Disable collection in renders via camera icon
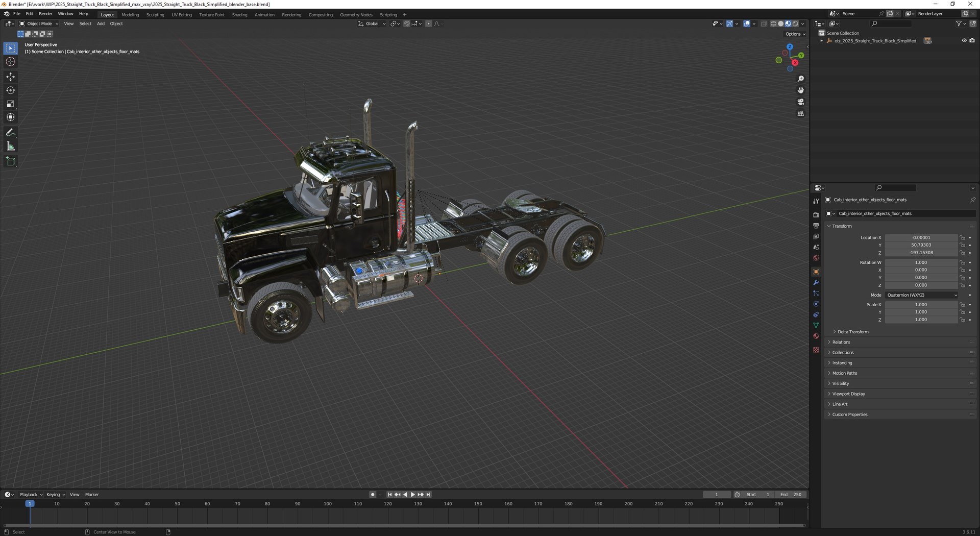Image resolution: width=980 pixels, height=536 pixels. click(972, 41)
